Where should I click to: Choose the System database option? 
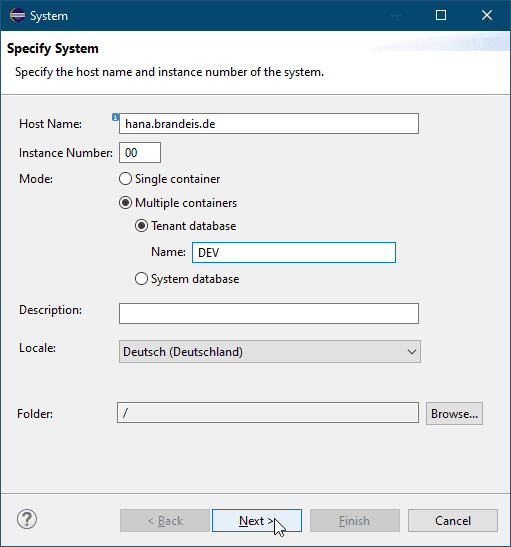[141, 279]
